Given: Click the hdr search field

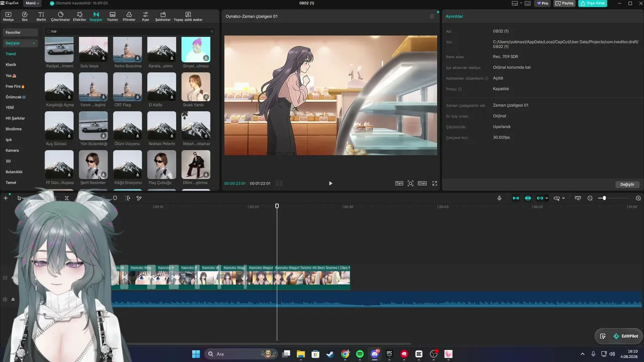Looking at the screenshot, I should pyautogui.click(x=130, y=31).
